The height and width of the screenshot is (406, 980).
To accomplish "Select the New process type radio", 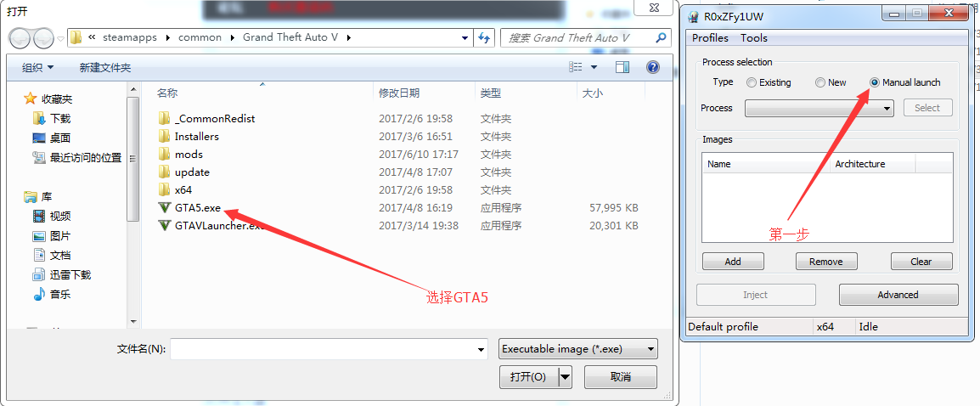I will (820, 82).
